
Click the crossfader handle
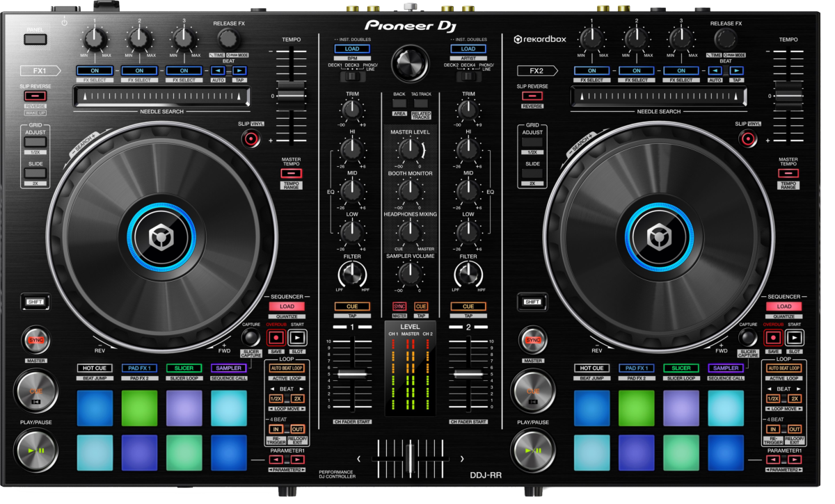pos(410,459)
